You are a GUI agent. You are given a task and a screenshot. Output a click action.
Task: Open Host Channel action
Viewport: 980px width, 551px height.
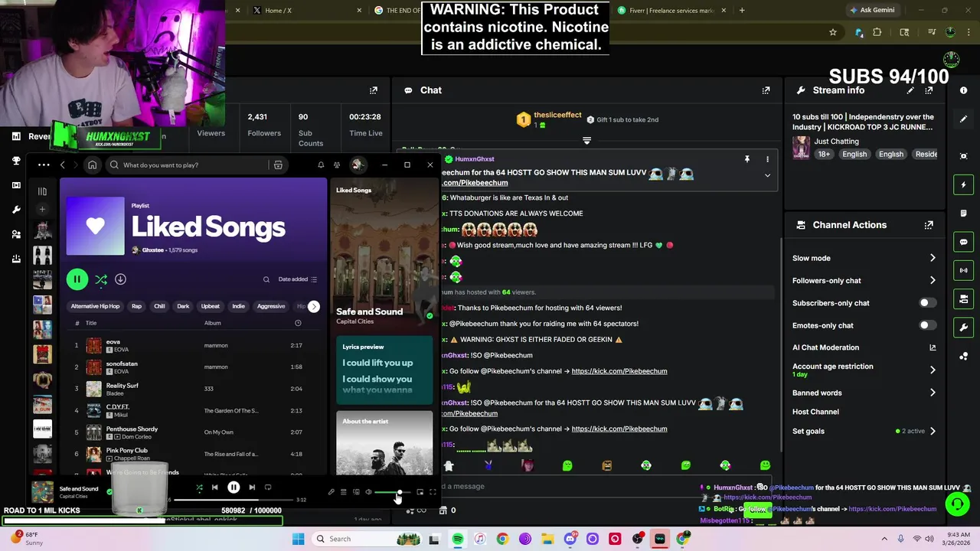click(x=815, y=412)
